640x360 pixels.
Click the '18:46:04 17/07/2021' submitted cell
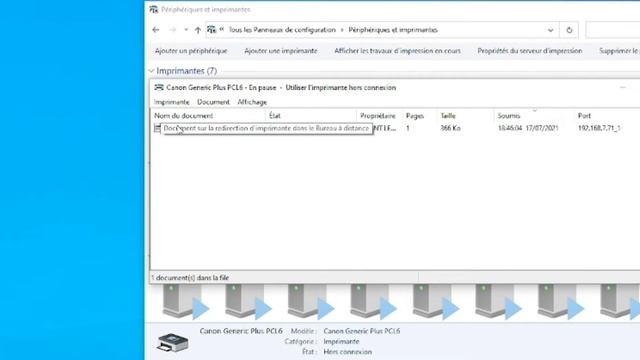(528, 128)
